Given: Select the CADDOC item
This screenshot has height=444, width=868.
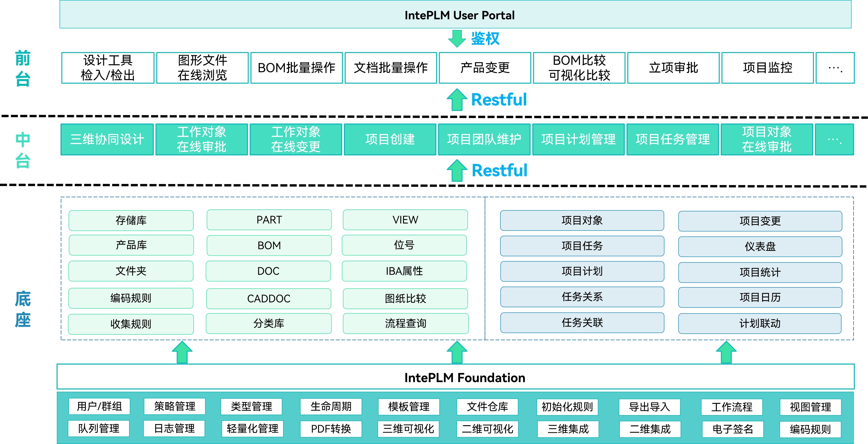Looking at the screenshot, I should 269,299.
